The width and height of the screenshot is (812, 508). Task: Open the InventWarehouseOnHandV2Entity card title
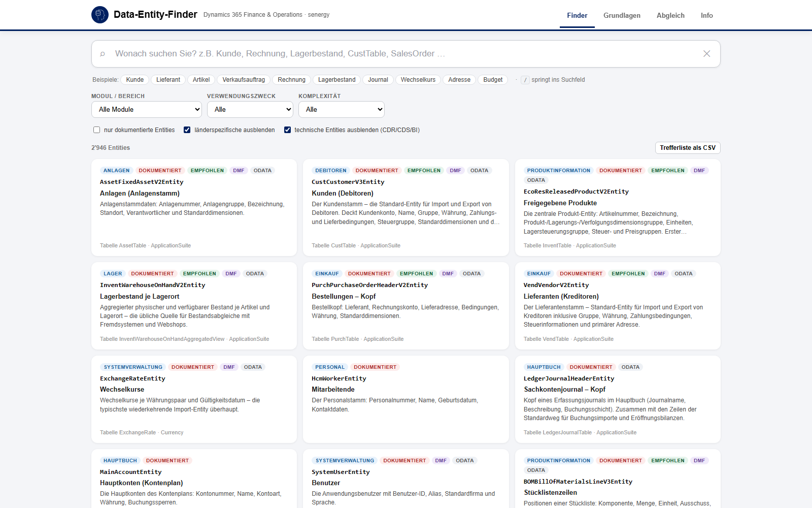(153, 285)
